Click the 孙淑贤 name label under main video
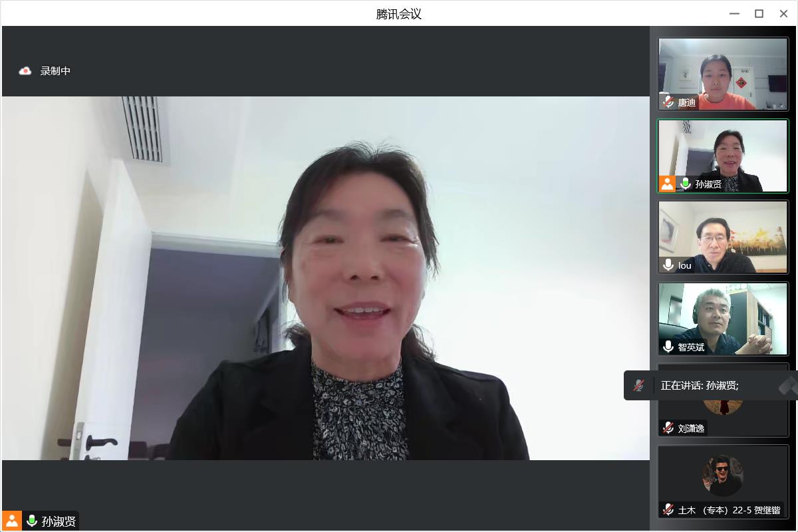The height and width of the screenshot is (532, 798). 59,521
